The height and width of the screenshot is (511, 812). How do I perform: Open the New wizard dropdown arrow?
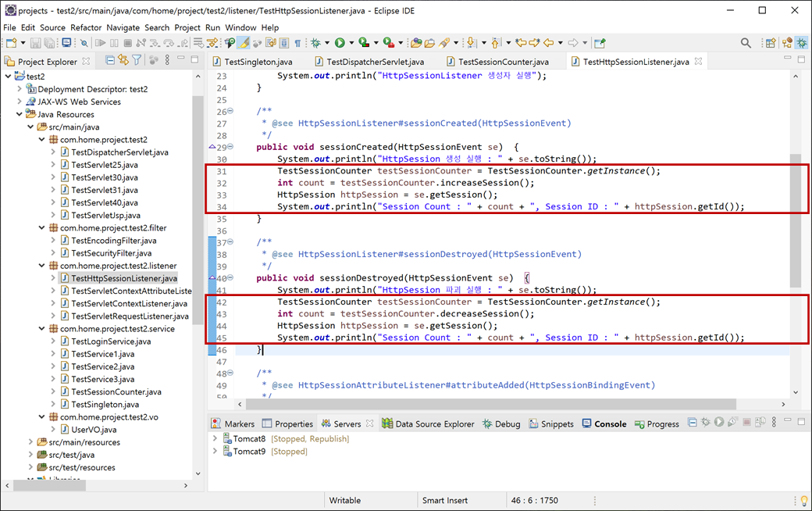pyautogui.click(x=23, y=43)
